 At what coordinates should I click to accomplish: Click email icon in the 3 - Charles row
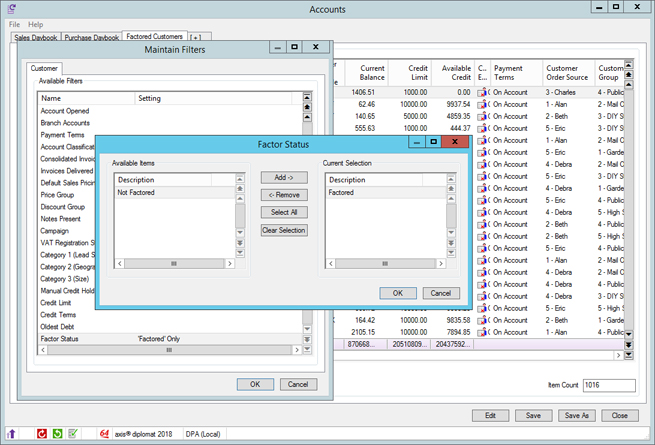(x=482, y=92)
